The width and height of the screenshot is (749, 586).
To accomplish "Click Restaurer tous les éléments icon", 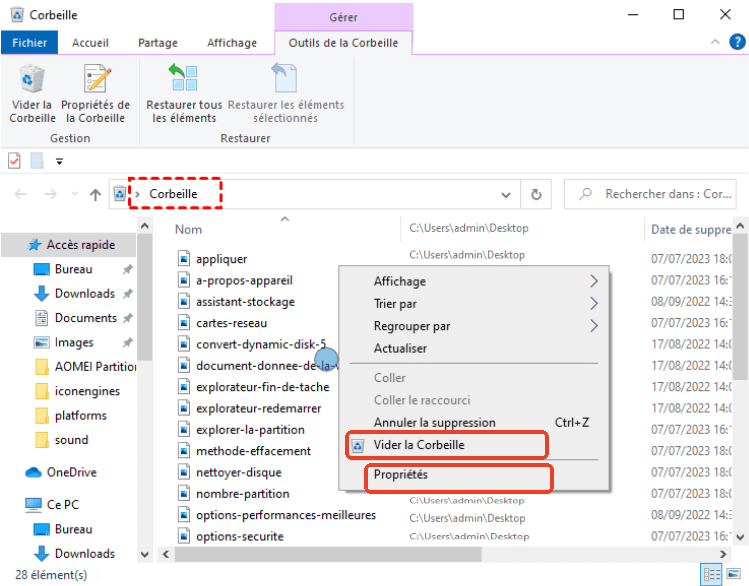I will pos(184,92).
